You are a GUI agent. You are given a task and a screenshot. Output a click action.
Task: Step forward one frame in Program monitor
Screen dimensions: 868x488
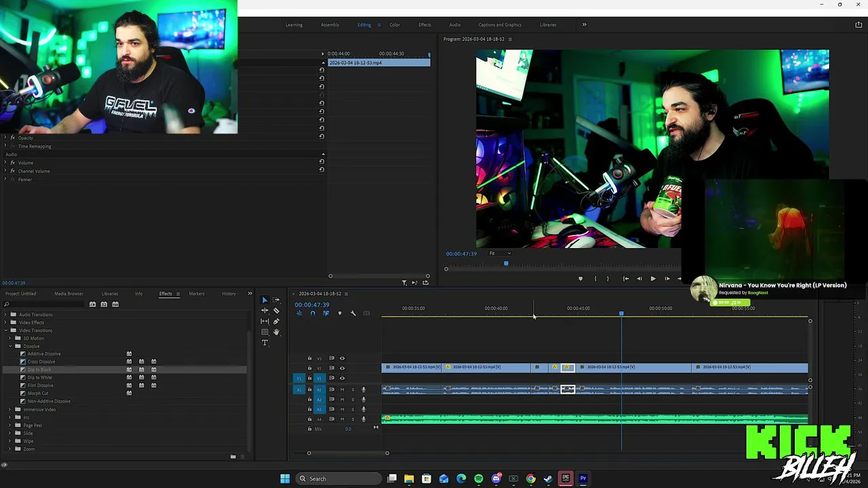(667, 279)
